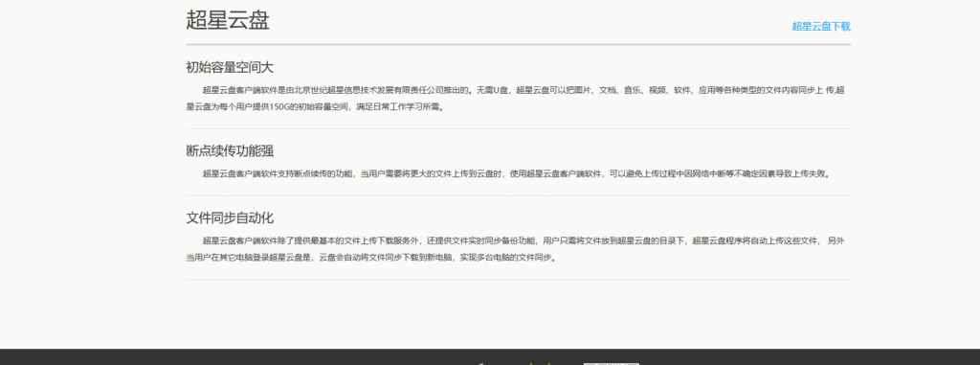This screenshot has height=365, width=980.
Task: Select the 初始容量空间大 heading
Action: pos(230,67)
